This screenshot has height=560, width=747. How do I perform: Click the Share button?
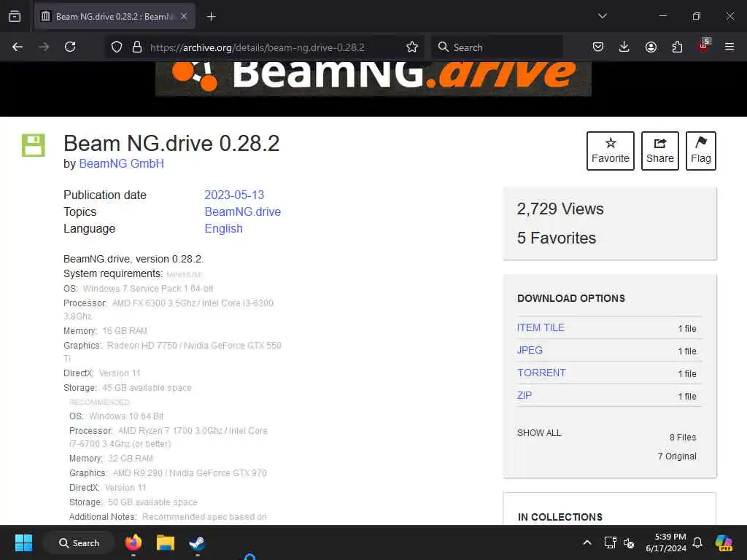click(x=659, y=150)
